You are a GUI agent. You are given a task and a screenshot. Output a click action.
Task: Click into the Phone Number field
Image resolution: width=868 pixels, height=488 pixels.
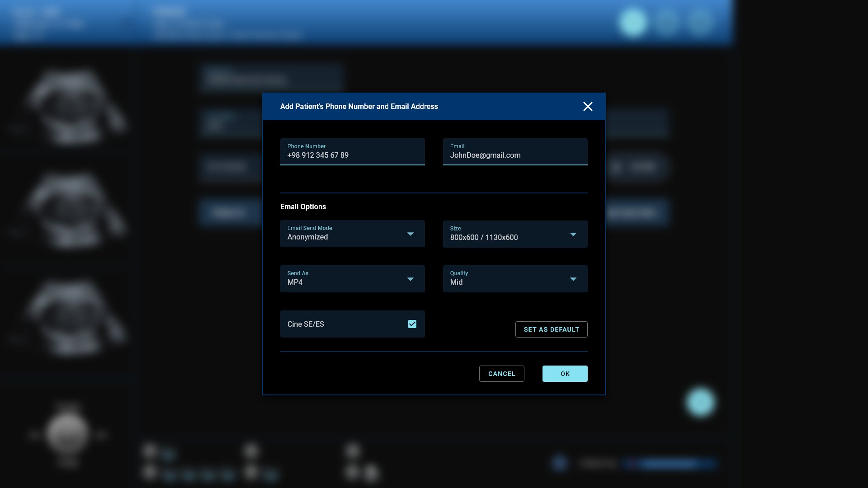pyautogui.click(x=352, y=155)
